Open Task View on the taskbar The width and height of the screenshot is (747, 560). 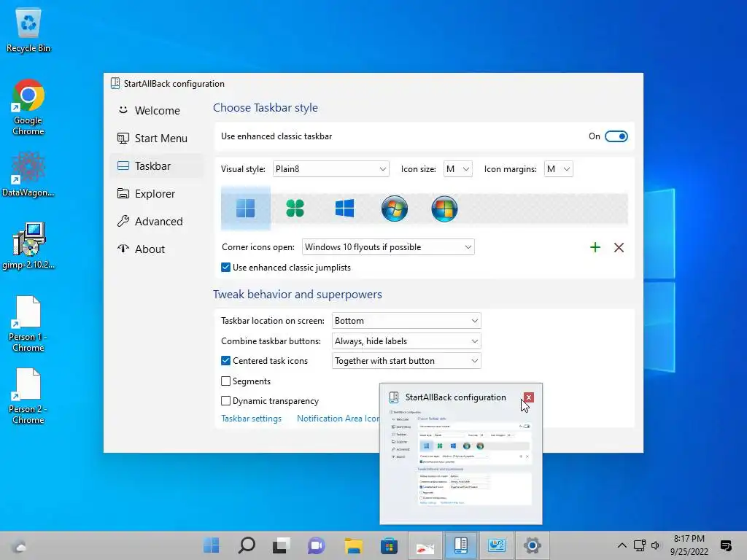[281, 545]
